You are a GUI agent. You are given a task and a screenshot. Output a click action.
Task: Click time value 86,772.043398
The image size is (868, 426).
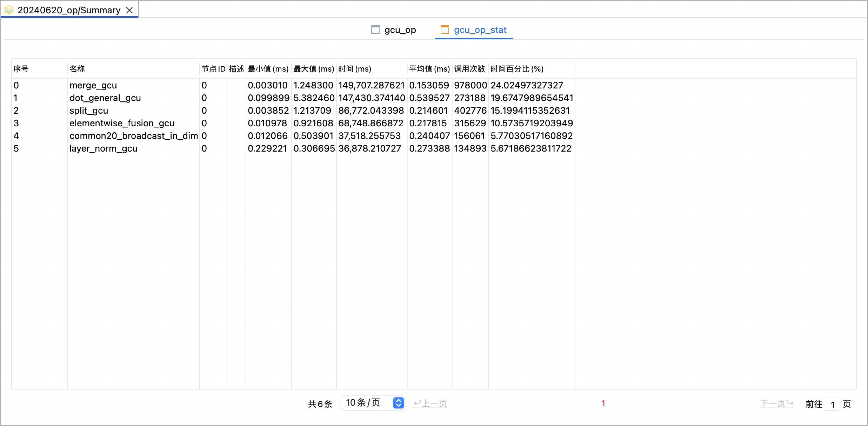[371, 111]
